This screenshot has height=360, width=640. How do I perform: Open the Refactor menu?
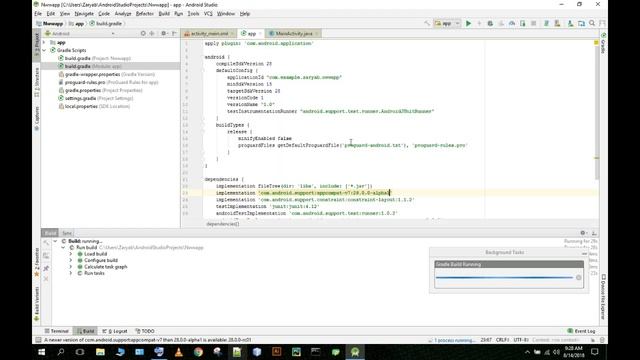(144, 14)
